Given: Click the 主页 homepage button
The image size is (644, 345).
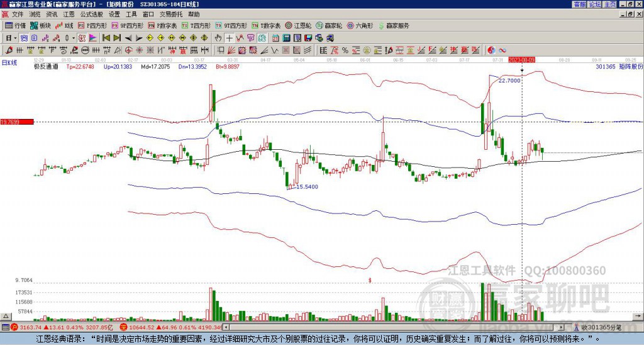Looking at the screenshot, I should (609, 4).
